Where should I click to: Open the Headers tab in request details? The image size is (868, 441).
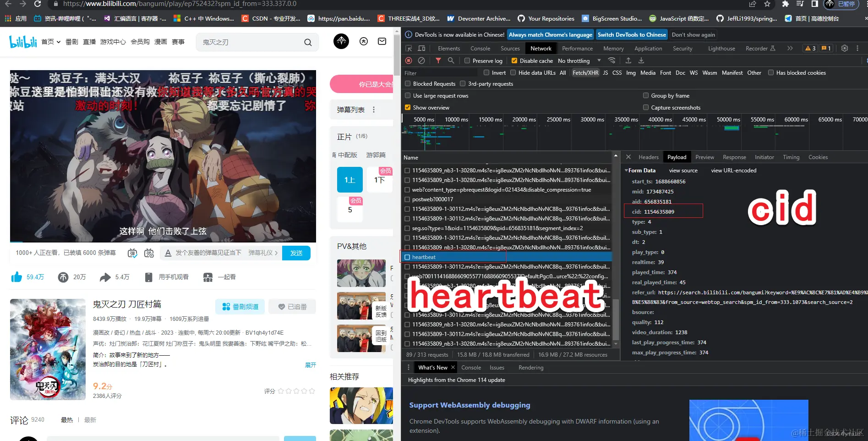(x=648, y=157)
